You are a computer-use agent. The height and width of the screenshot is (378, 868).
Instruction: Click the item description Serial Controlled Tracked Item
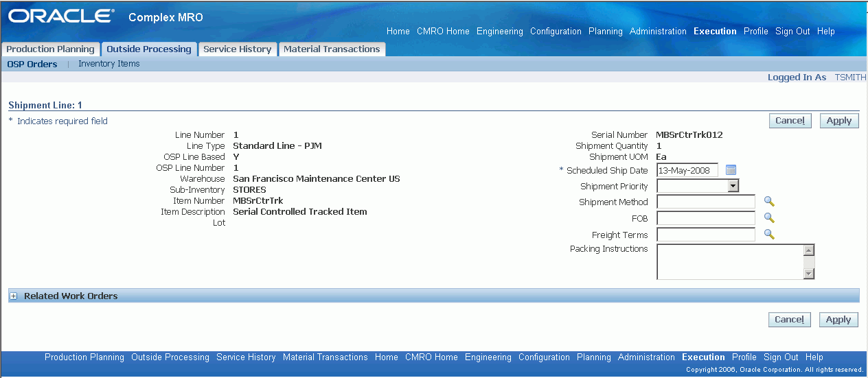(300, 212)
